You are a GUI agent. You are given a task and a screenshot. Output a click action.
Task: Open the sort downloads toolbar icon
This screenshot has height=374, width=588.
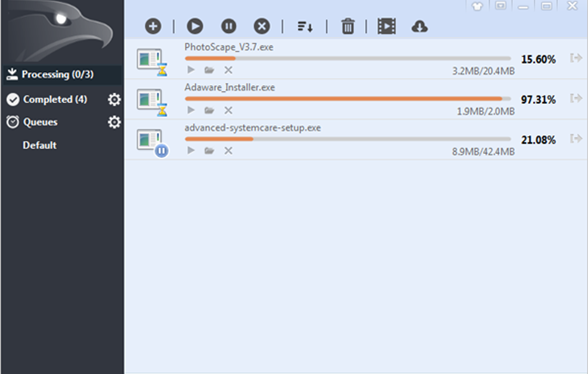tap(305, 27)
